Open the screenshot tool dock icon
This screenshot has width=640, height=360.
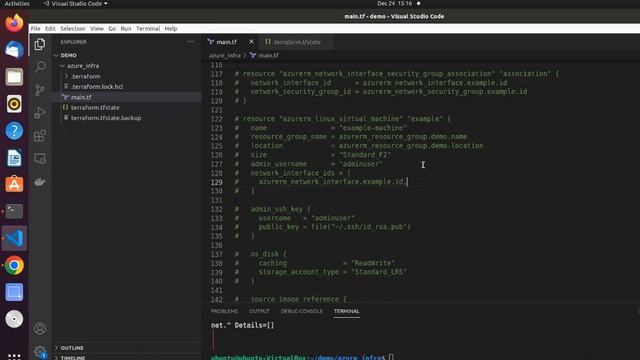coord(14,292)
